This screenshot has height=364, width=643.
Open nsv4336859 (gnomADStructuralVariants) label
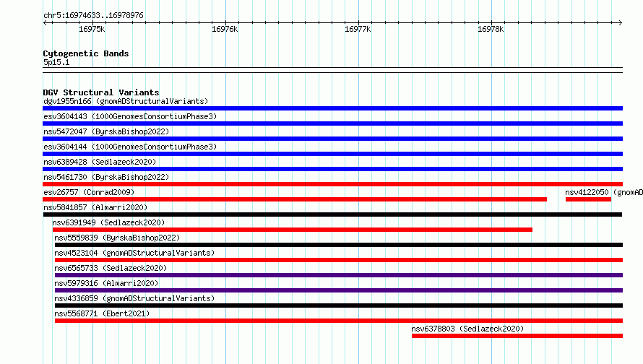pos(134,298)
